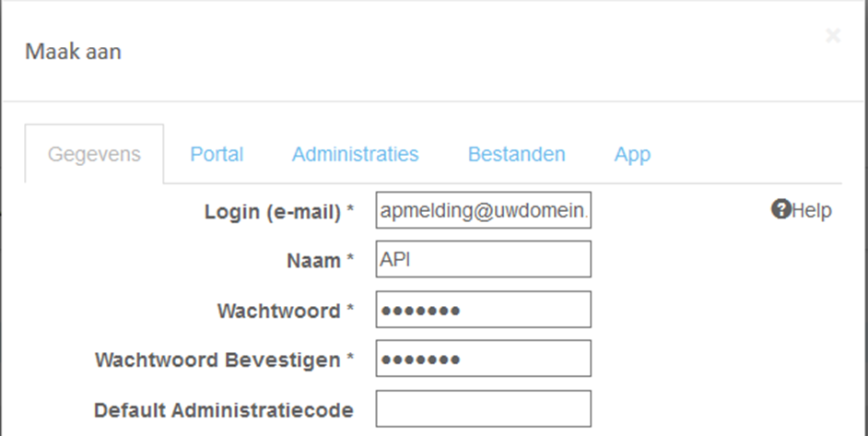Image resolution: width=868 pixels, height=436 pixels.
Task: Click the empty Default Administratiecode field
Action: (483, 409)
